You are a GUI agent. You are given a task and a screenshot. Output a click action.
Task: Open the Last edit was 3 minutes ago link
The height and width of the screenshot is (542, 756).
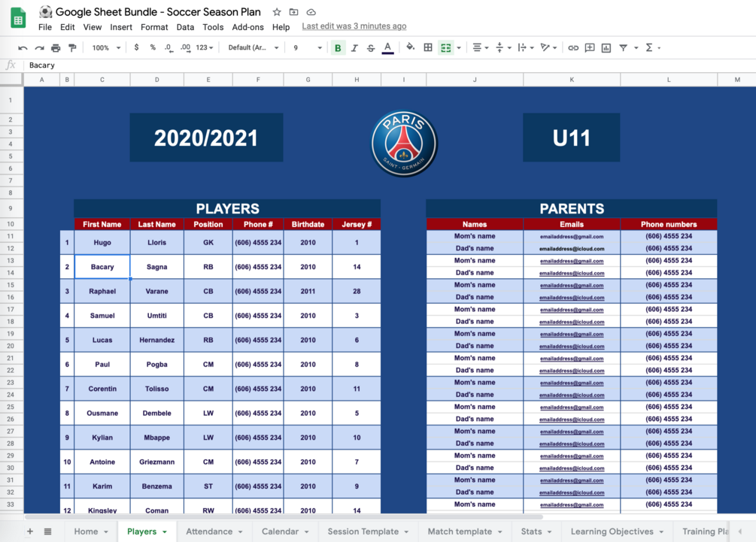[x=354, y=26]
